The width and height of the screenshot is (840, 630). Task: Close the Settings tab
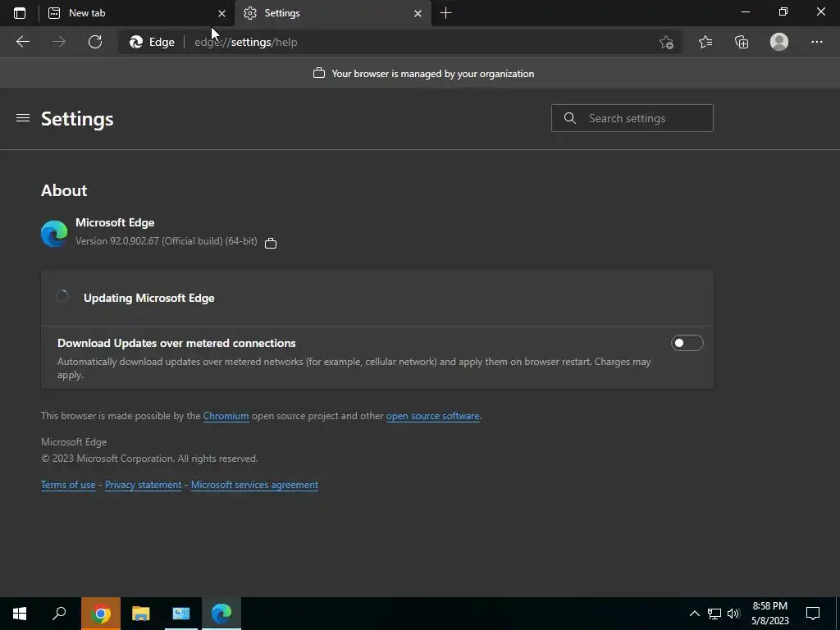(418, 13)
